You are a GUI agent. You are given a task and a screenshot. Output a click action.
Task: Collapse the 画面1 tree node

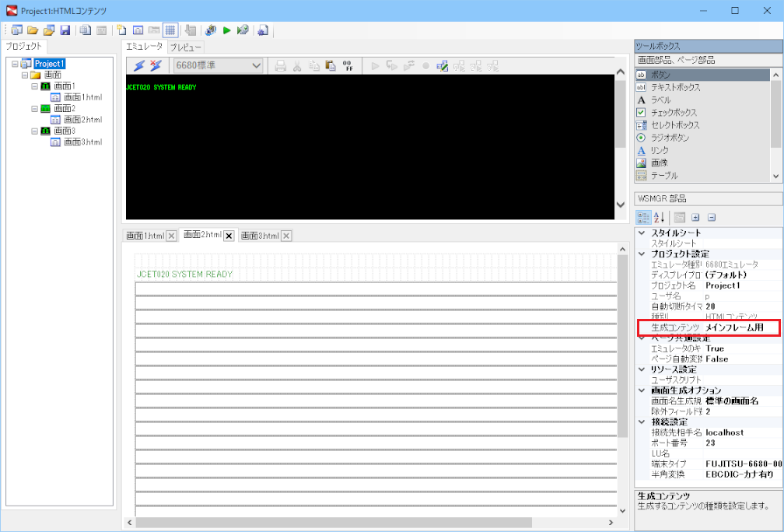(x=34, y=86)
